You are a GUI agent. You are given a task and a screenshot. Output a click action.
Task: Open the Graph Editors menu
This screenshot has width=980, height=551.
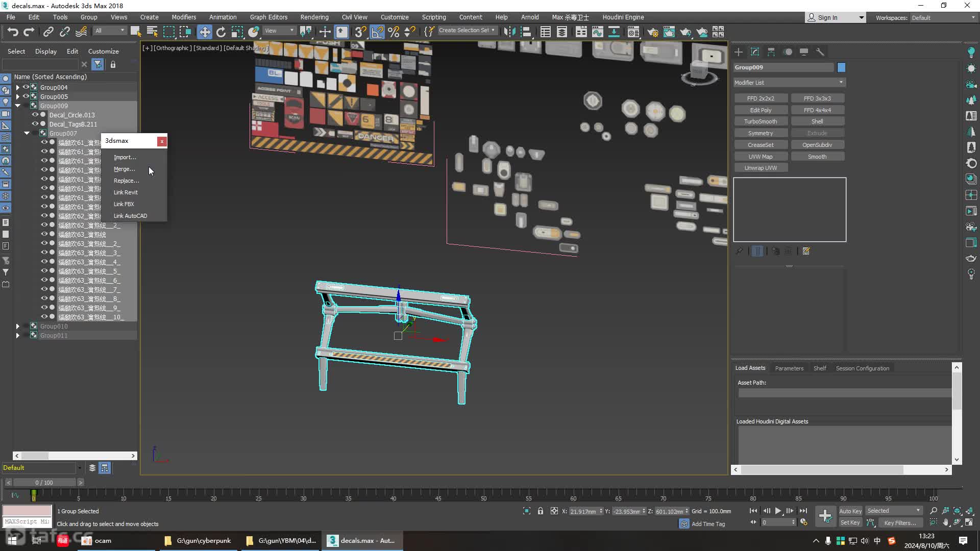268,17
